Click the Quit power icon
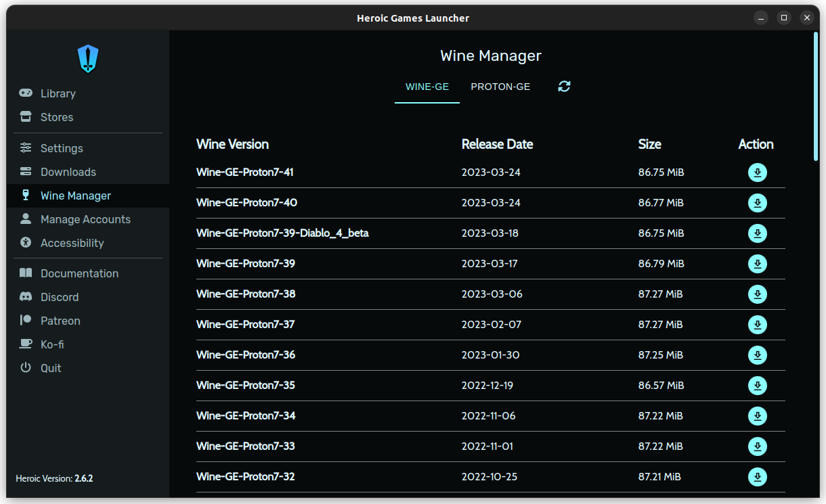The height and width of the screenshot is (504, 826). click(26, 367)
